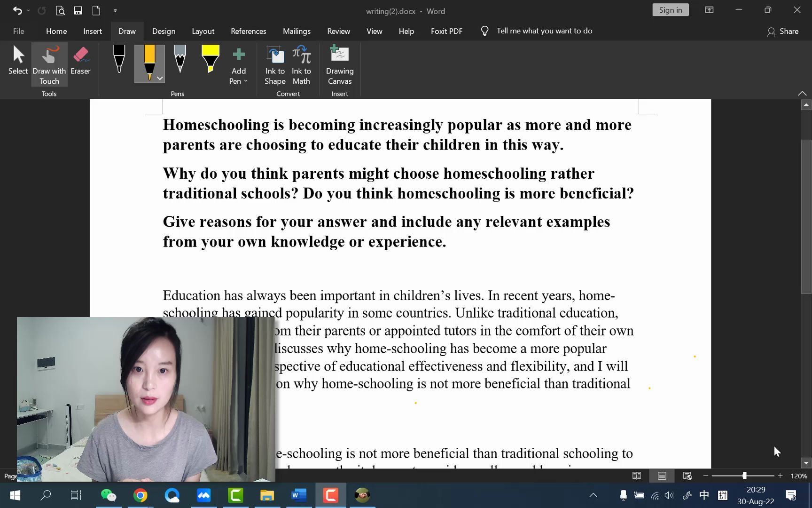This screenshot has height=508, width=812.
Task: Choose the yellow highlighter pen
Action: tap(210, 59)
